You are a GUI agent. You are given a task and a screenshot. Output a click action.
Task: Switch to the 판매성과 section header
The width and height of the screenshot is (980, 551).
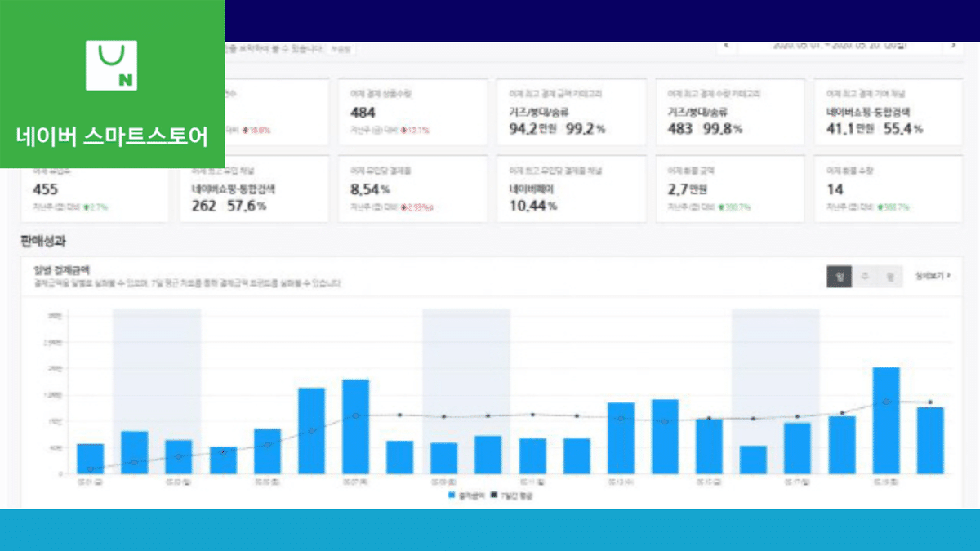coord(42,239)
